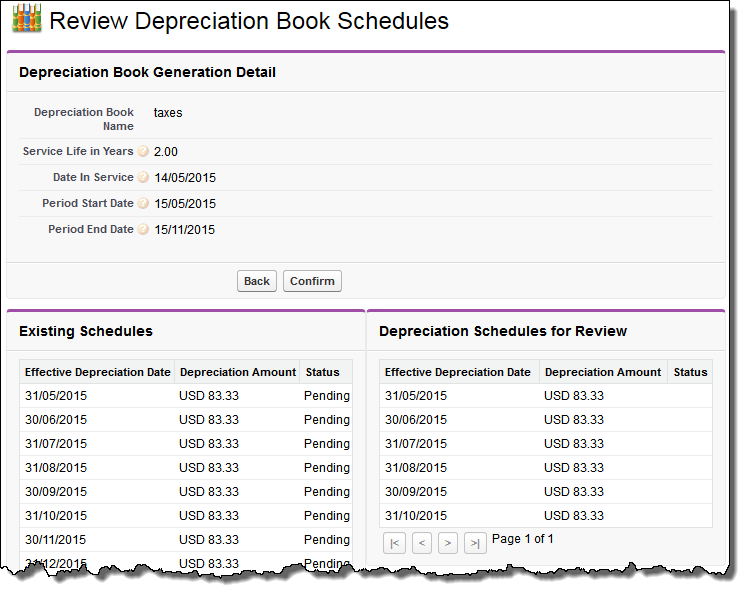The height and width of the screenshot is (595, 745).
Task: Go to first page of review schedules
Action: (395, 543)
